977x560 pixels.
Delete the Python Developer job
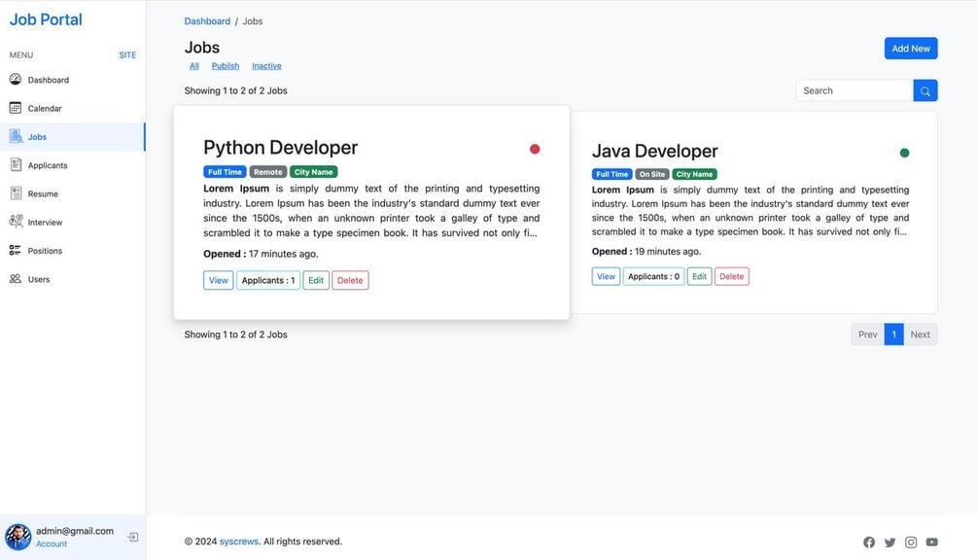pyautogui.click(x=350, y=280)
